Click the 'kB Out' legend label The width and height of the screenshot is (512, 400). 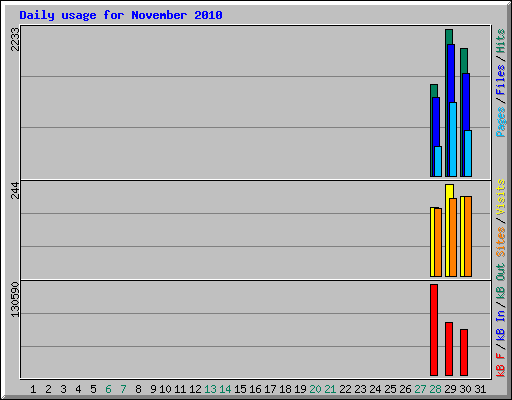[501, 281]
